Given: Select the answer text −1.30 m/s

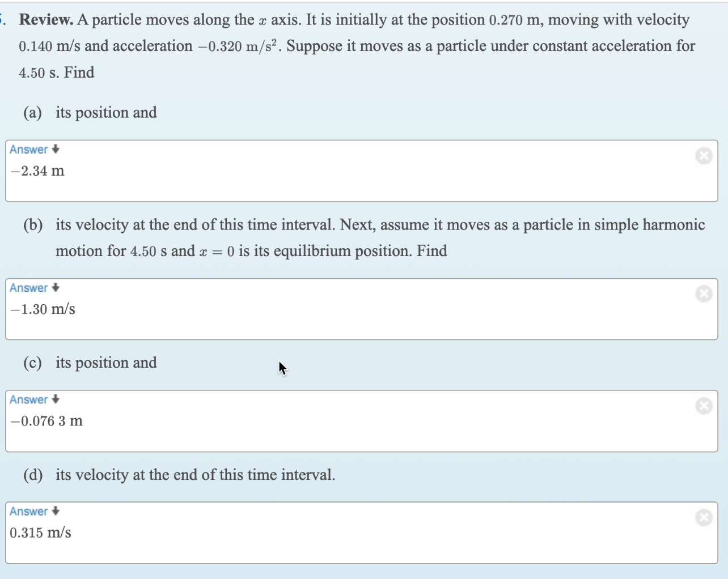Looking at the screenshot, I should tap(42, 309).
